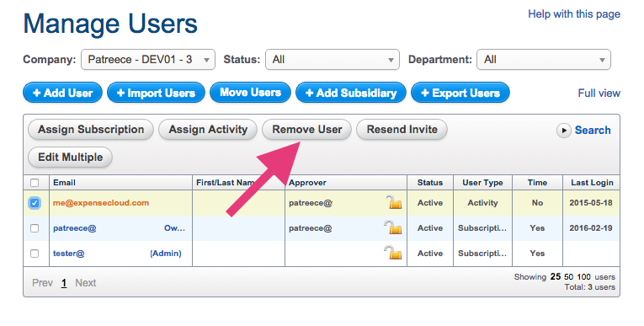The image size is (644, 326).
Task: Click the lock icon in me@expensecloud.com row
Action: tap(393, 202)
